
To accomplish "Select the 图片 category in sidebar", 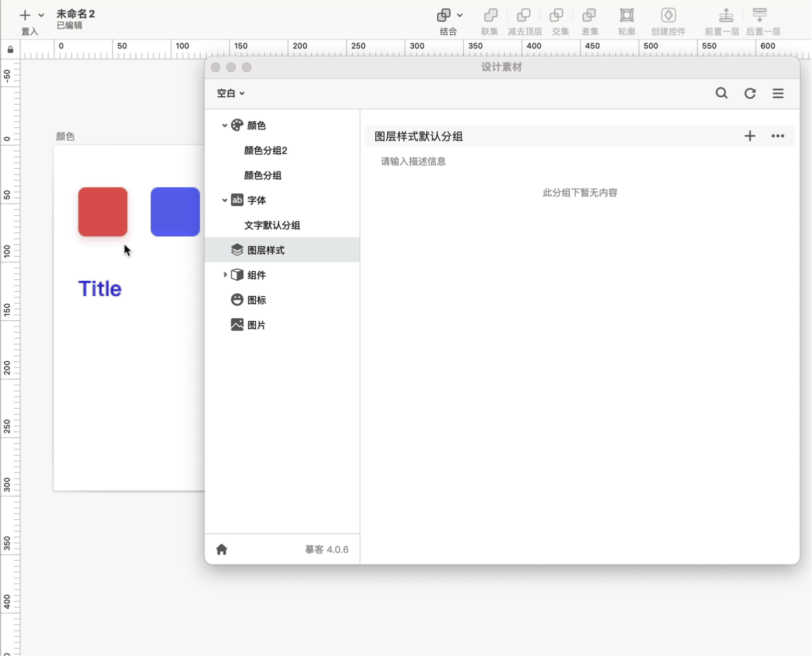I will click(x=256, y=325).
